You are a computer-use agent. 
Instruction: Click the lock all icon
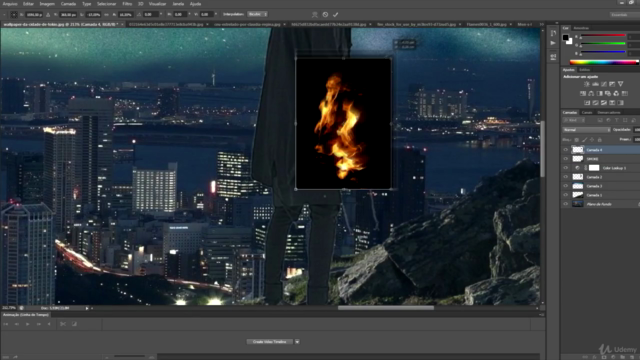click(x=600, y=140)
